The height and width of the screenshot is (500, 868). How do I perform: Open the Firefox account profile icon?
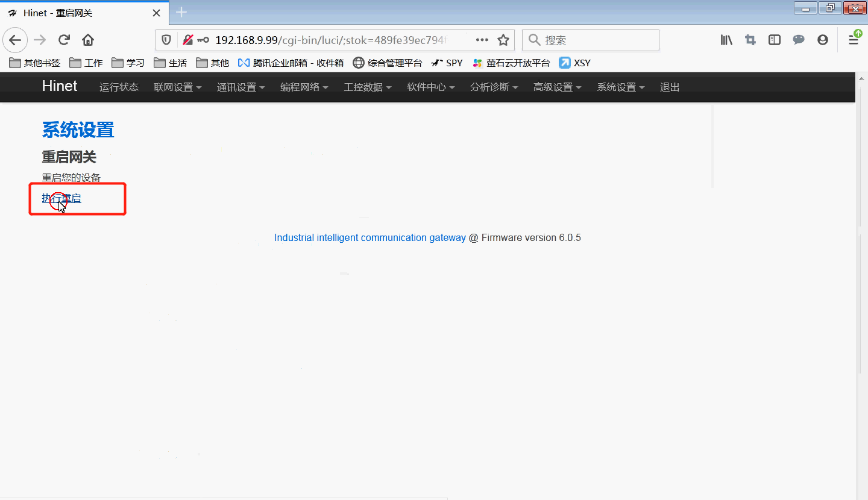point(822,40)
